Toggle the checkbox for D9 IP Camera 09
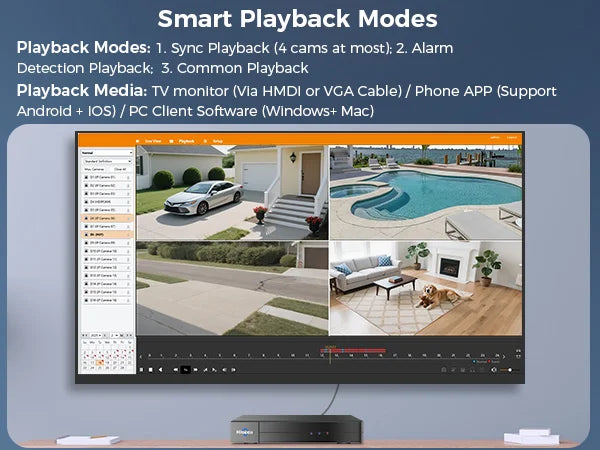600x450 pixels. click(x=83, y=242)
